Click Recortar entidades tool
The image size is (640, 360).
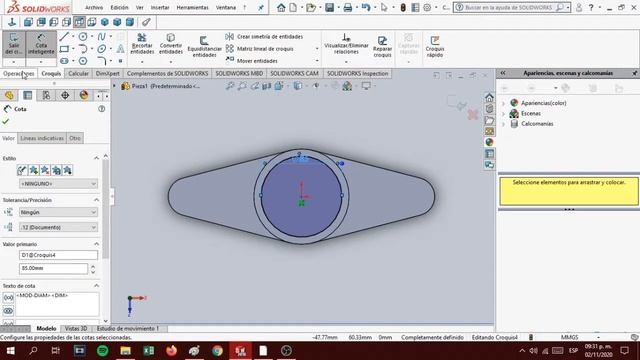(x=142, y=44)
